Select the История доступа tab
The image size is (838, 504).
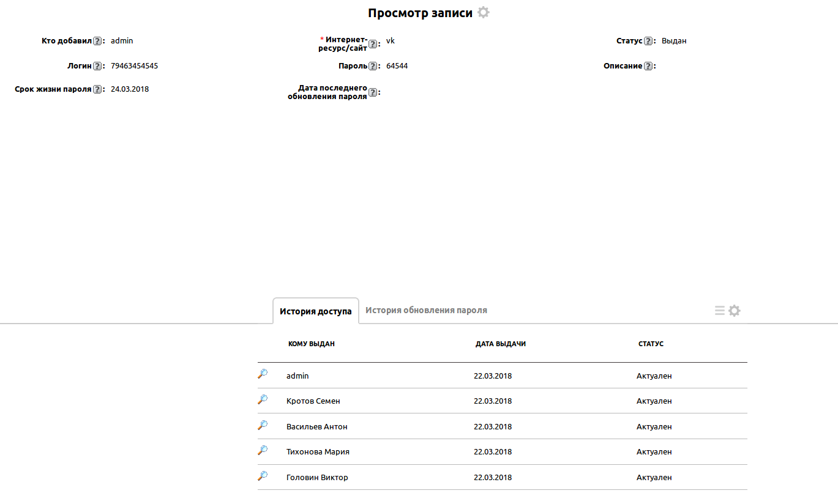[x=315, y=311]
